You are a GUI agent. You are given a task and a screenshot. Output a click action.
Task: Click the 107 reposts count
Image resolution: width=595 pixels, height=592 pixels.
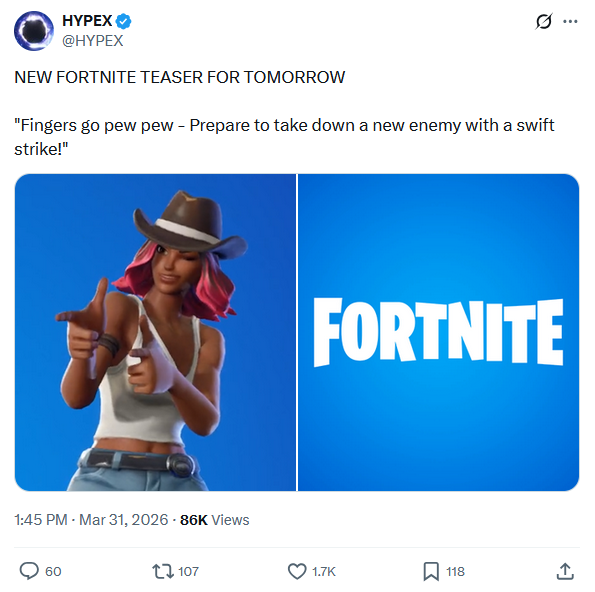click(x=188, y=572)
